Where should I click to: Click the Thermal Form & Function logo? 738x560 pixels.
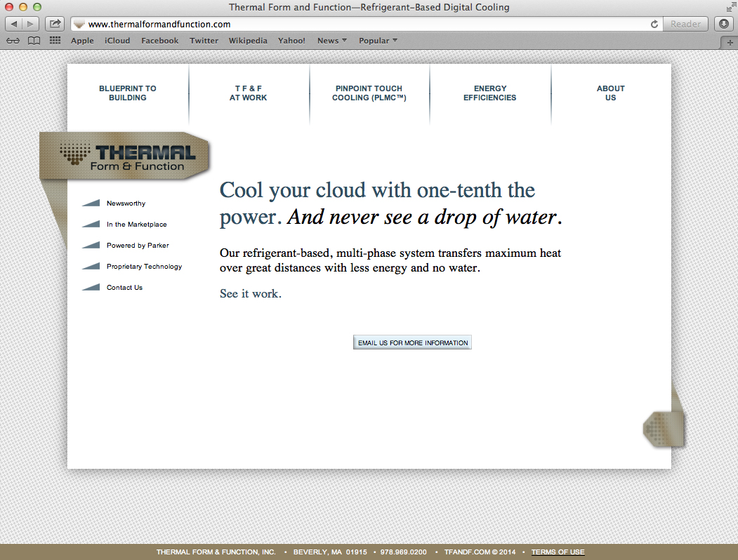tap(126, 156)
